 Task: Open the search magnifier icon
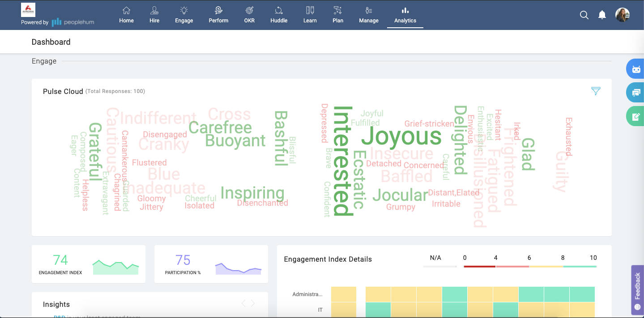[584, 15]
